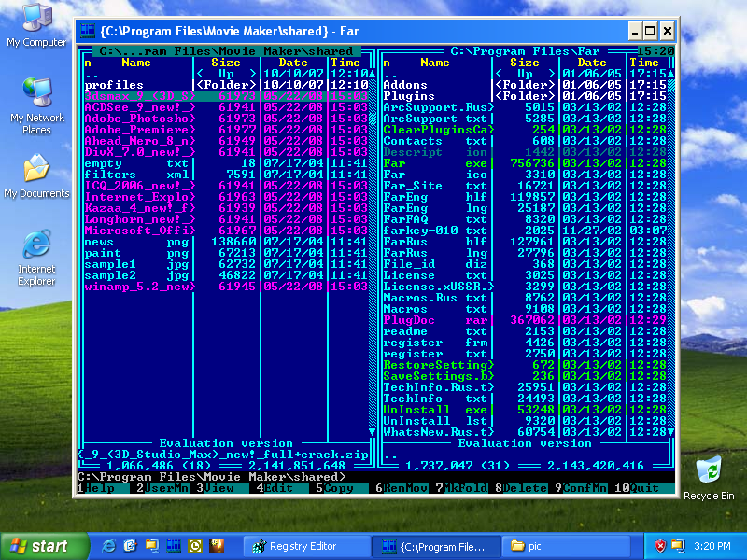This screenshot has height=560, width=747.
Task: Click the left panel path title Movie Maker\shared
Action: (x=226, y=51)
